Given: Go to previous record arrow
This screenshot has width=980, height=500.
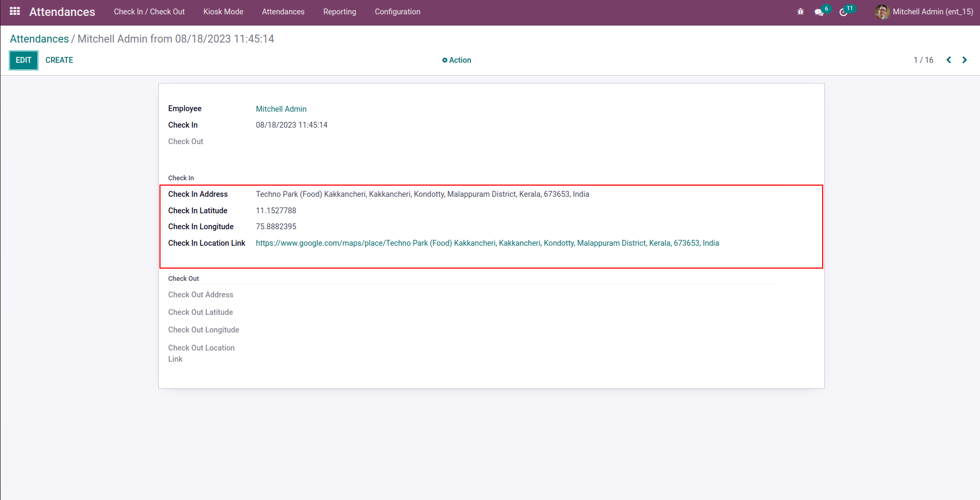Looking at the screenshot, I should tap(949, 60).
